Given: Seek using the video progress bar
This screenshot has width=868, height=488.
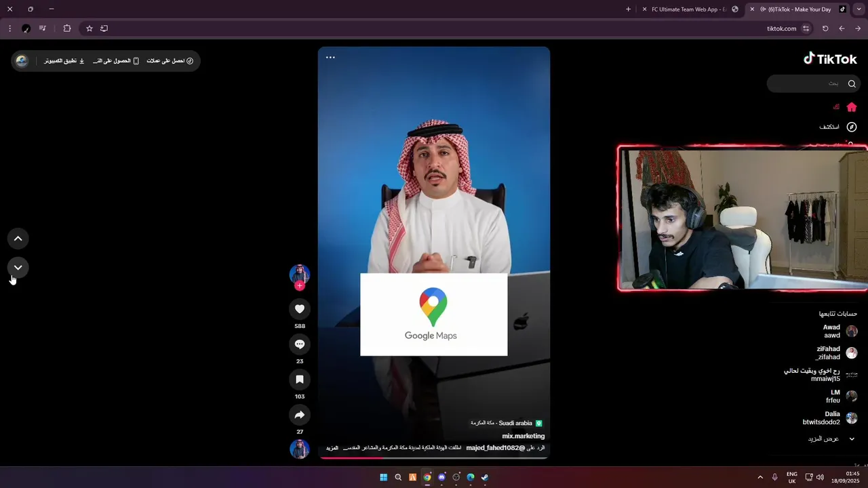Looking at the screenshot, I should 434,457.
